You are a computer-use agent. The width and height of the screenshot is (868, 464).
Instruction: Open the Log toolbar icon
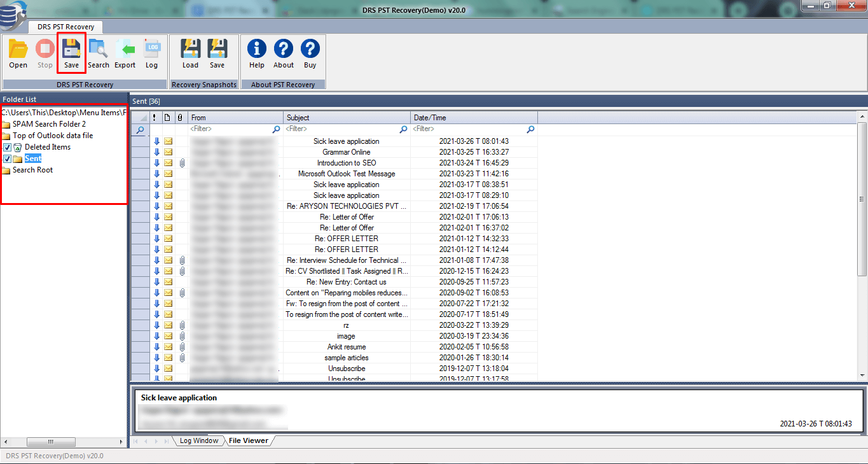tap(152, 53)
